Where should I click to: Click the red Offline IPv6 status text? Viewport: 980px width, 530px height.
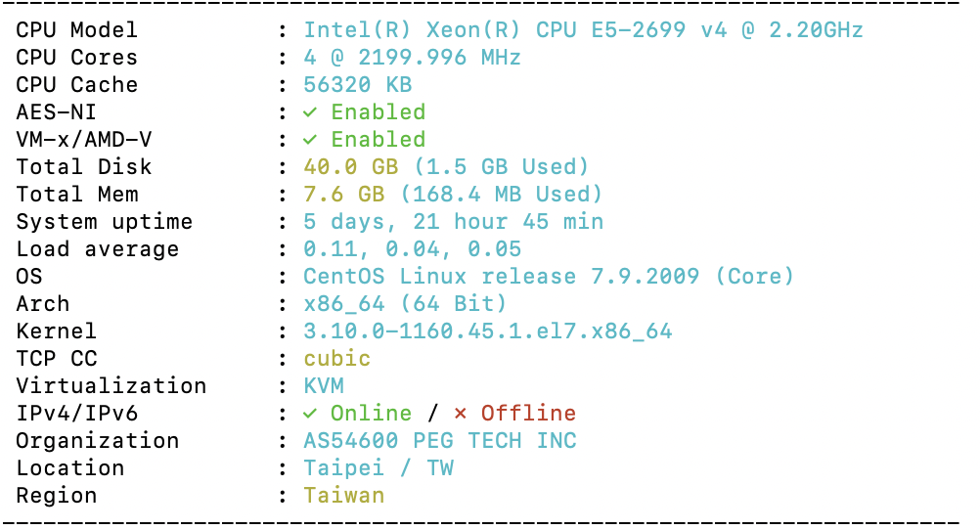(x=529, y=414)
